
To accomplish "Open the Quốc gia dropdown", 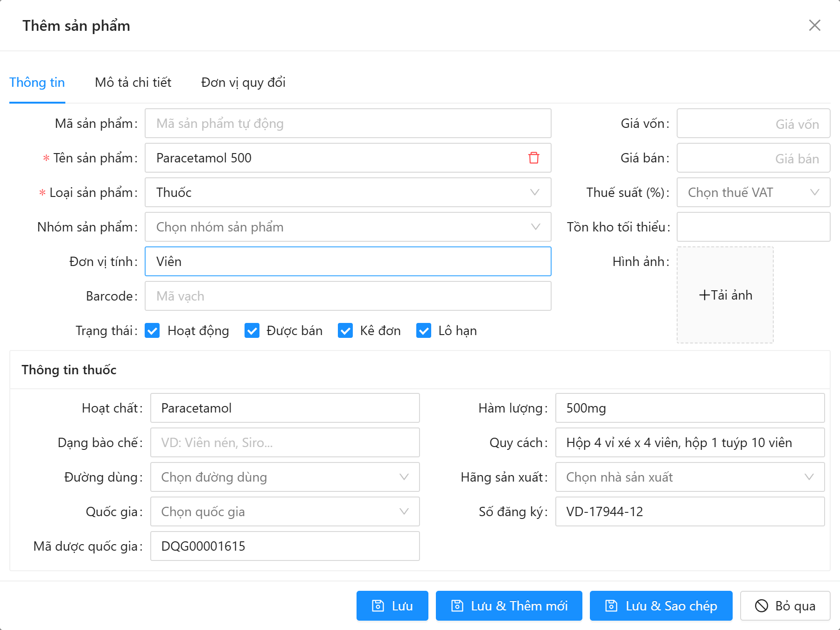I will tap(285, 511).
